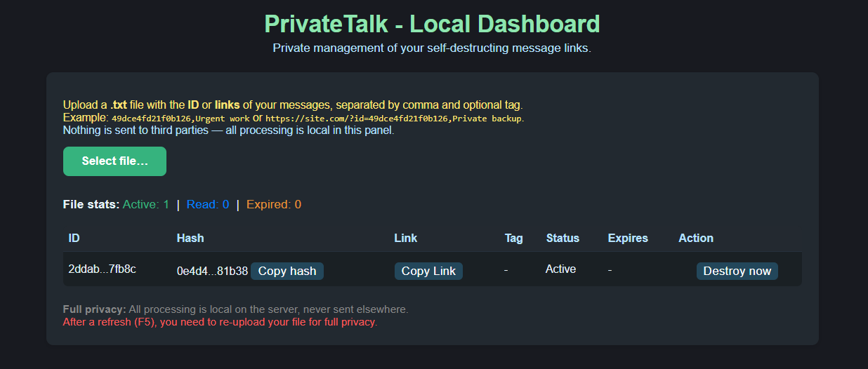Viewport: 868px width, 369px height.
Task: Click the Active: 1 file stat
Action: click(x=146, y=205)
